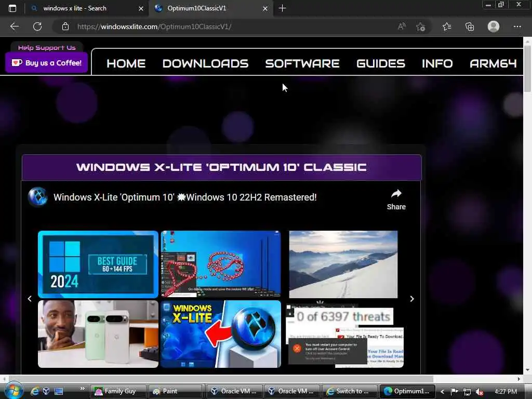Viewport: 532px width, 399px height.
Task: Open a new tab with plus button
Action: [x=282, y=8]
